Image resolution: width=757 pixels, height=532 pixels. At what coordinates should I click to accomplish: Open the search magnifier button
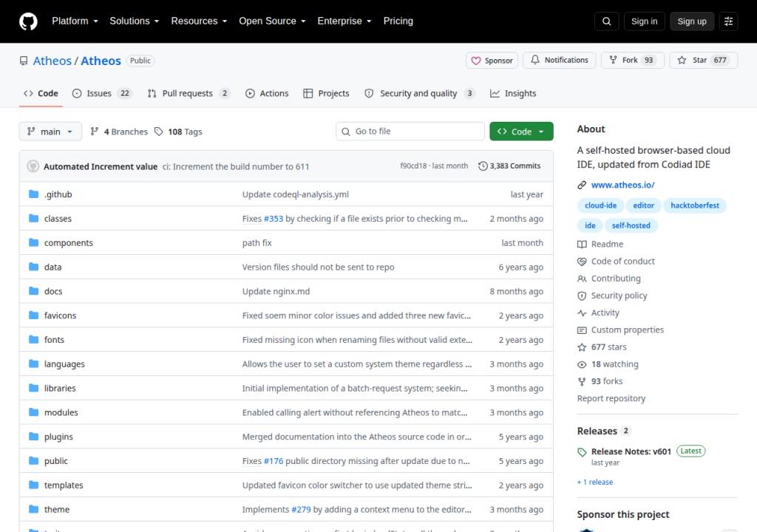click(607, 21)
